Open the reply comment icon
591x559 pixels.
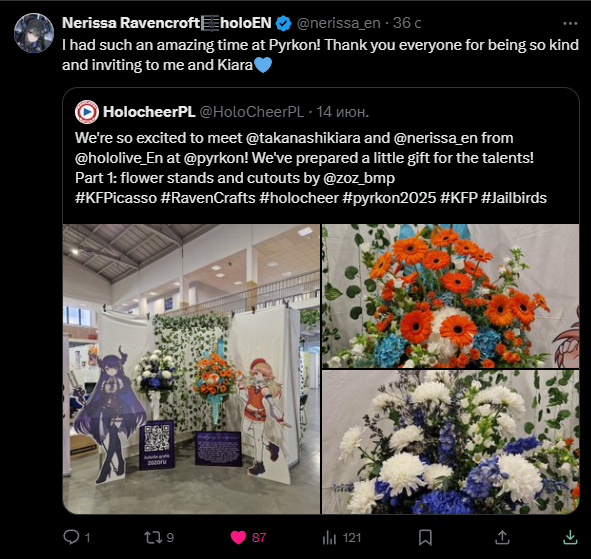coord(71,537)
